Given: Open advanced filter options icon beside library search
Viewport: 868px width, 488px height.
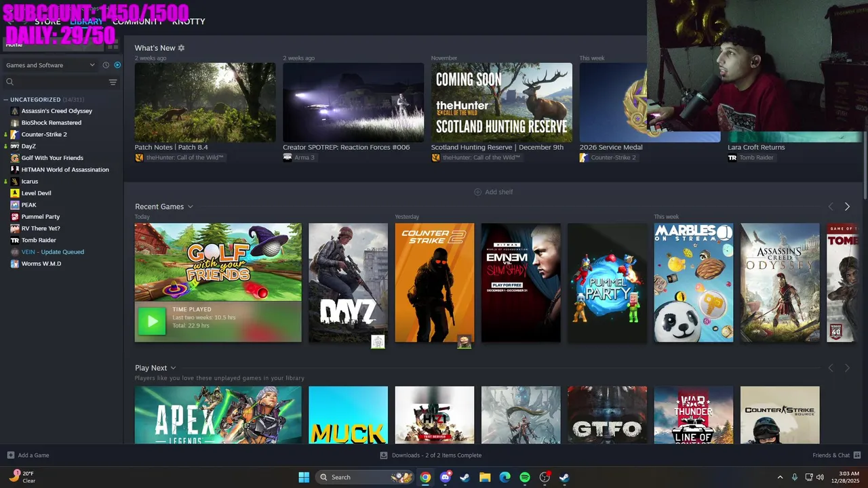Looking at the screenshot, I should 113,82.
